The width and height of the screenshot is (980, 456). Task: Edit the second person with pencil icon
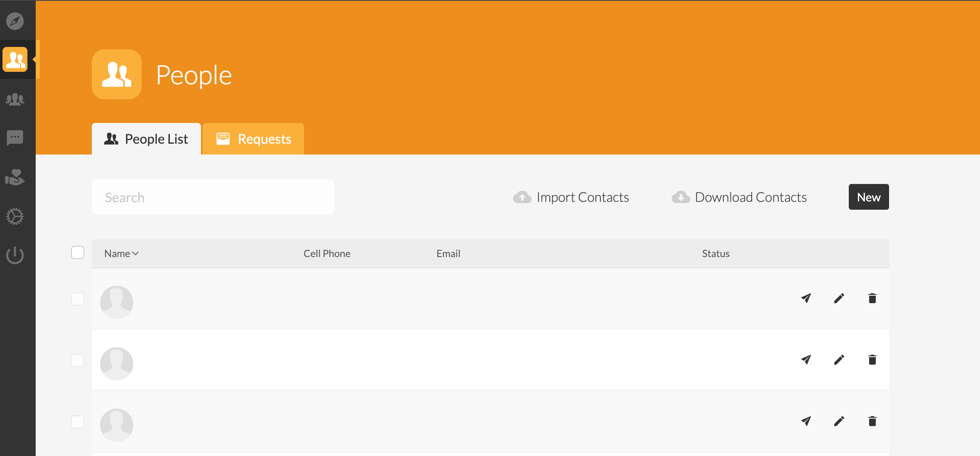(x=839, y=360)
